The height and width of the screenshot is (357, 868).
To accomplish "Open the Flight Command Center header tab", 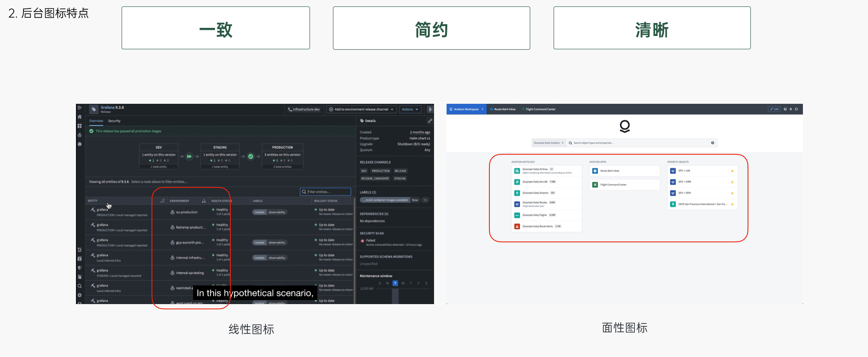I will coord(539,109).
